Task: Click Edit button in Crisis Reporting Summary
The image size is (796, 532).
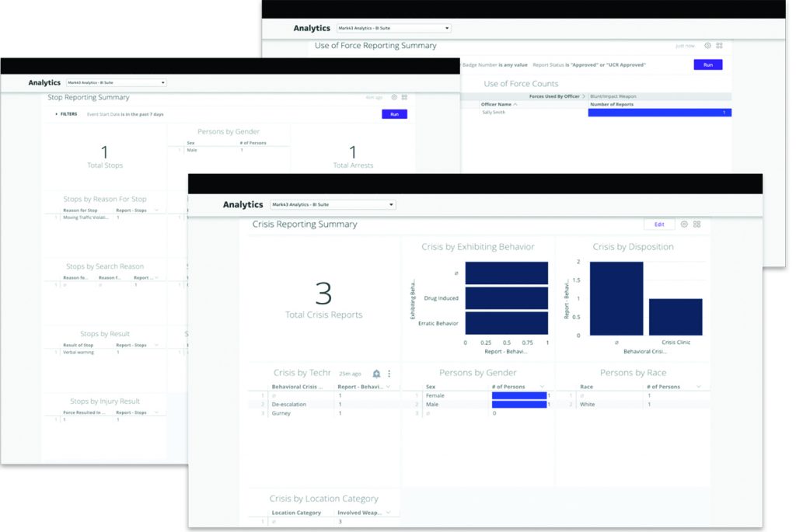Action: pyautogui.click(x=658, y=224)
